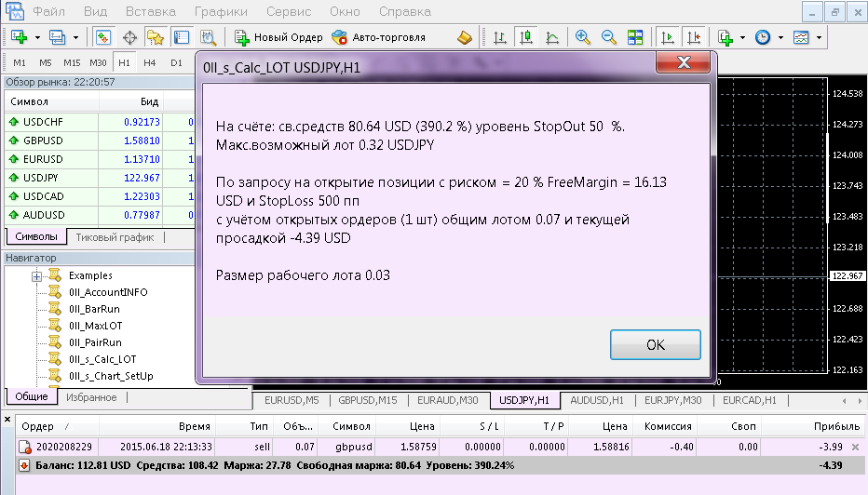Select the Line Chart icon
The height and width of the screenshot is (495, 868).
552,37
